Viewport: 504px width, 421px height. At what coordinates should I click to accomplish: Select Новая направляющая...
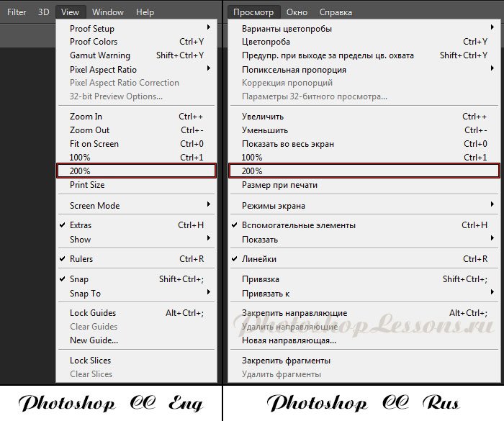364,340
